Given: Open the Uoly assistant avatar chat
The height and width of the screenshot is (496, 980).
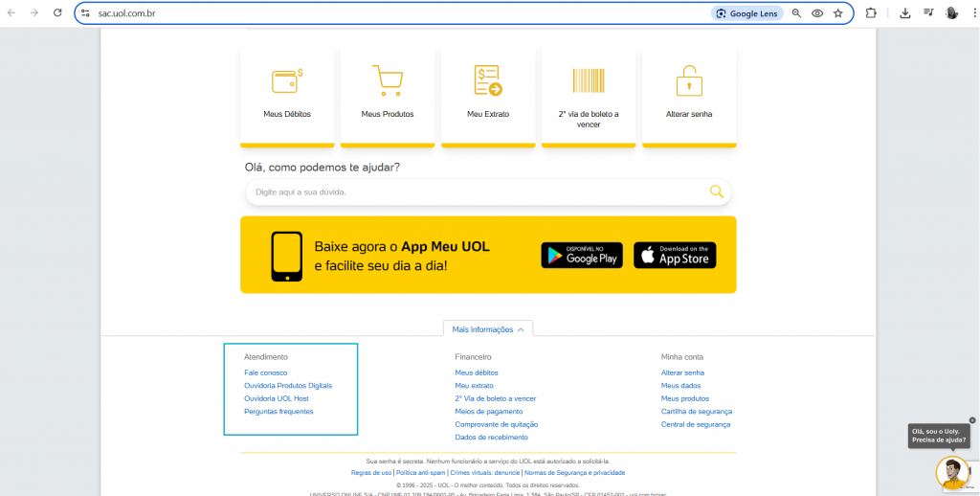Looking at the screenshot, I should pos(952,473).
